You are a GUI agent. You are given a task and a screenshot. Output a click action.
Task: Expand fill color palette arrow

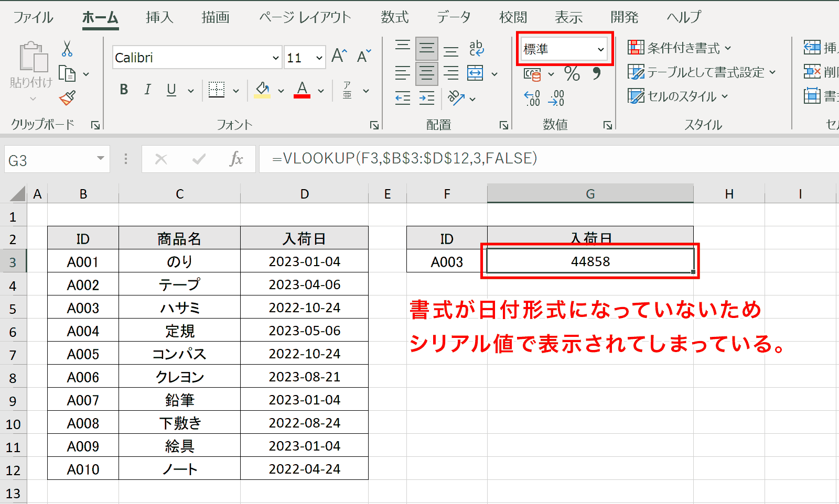(281, 91)
